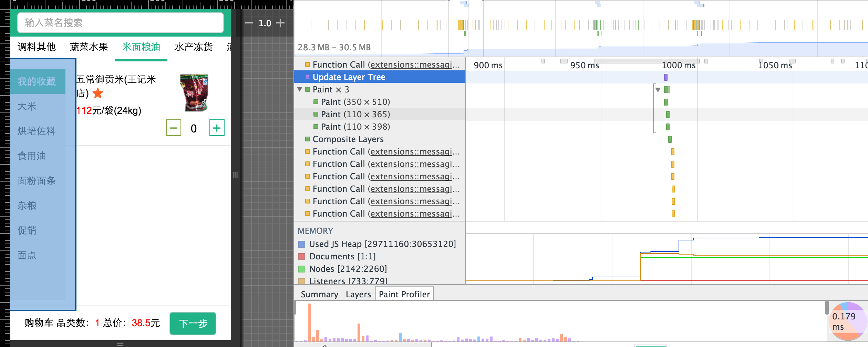Select the Paint (350 × 510) record
The width and height of the screenshot is (868, 347).
click(x=355, y=102)
